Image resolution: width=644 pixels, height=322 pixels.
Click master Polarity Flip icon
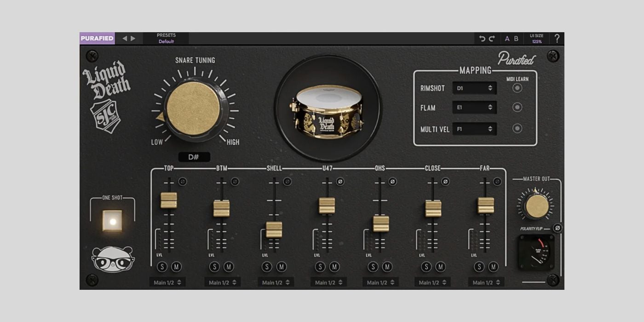click(x=557, y=228)
